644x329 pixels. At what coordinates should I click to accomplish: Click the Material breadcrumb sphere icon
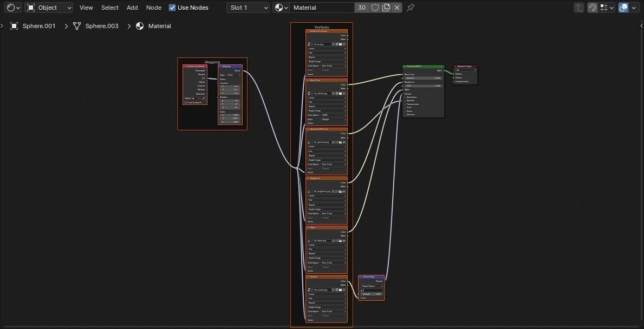pos(140,26)
